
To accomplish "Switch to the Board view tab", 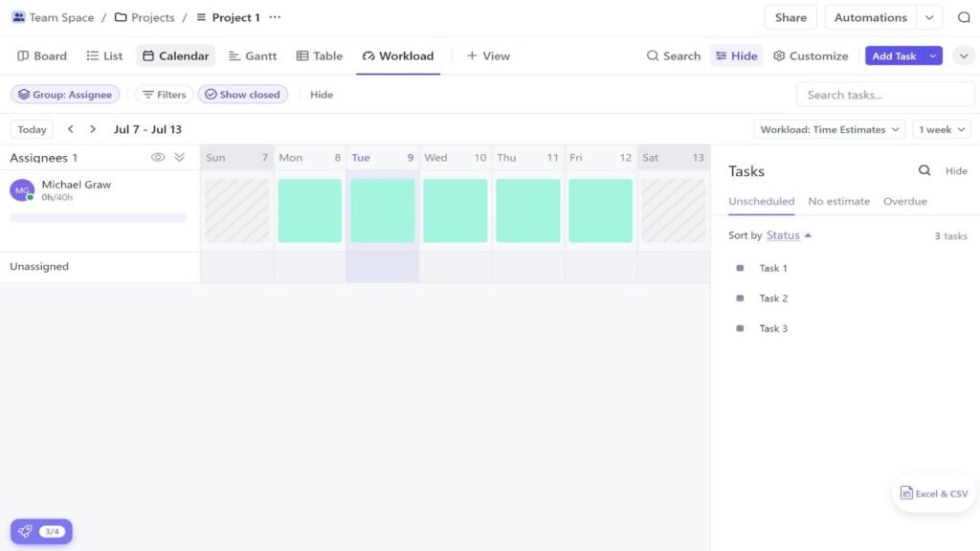I will point(42,55).
